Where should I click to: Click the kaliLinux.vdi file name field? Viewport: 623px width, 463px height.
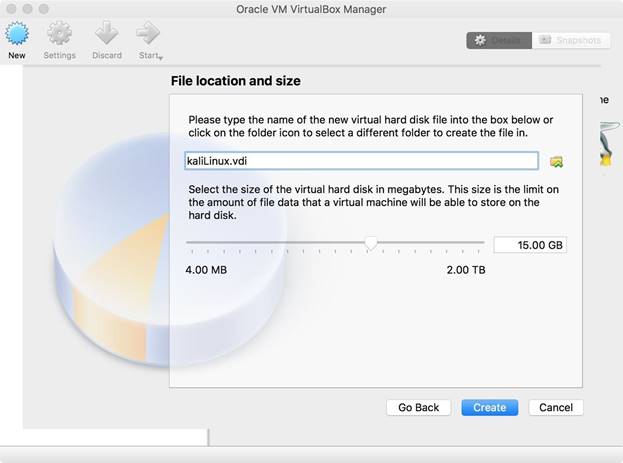(361, 161)
